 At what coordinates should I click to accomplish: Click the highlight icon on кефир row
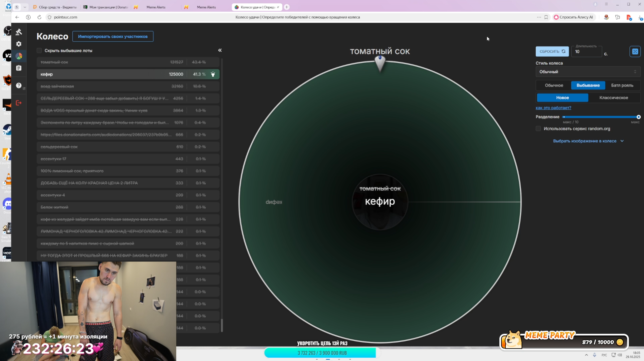(x=213, y=74)
